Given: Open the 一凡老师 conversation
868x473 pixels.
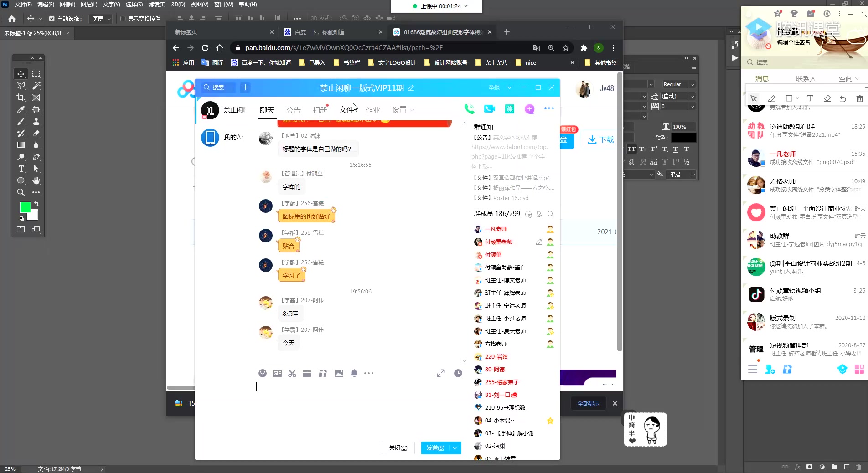Looking at the screenshot, I should (x=805, y=158).
